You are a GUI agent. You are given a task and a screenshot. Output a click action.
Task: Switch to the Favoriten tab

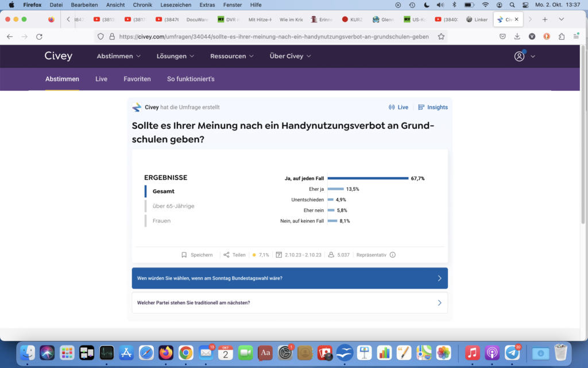coord(137,79)
